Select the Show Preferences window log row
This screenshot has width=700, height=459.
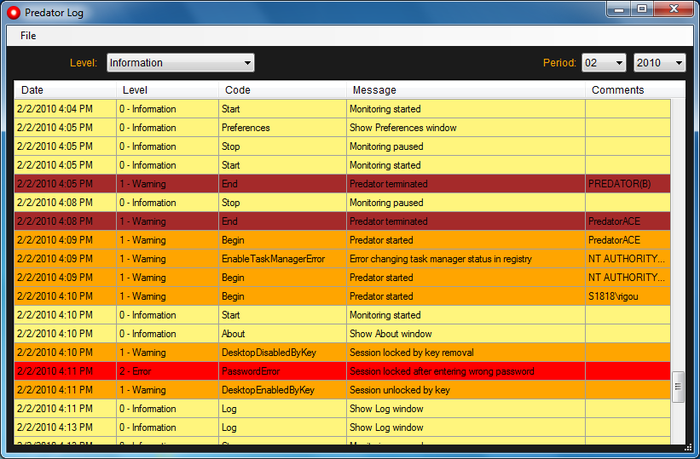coord(342,127)
